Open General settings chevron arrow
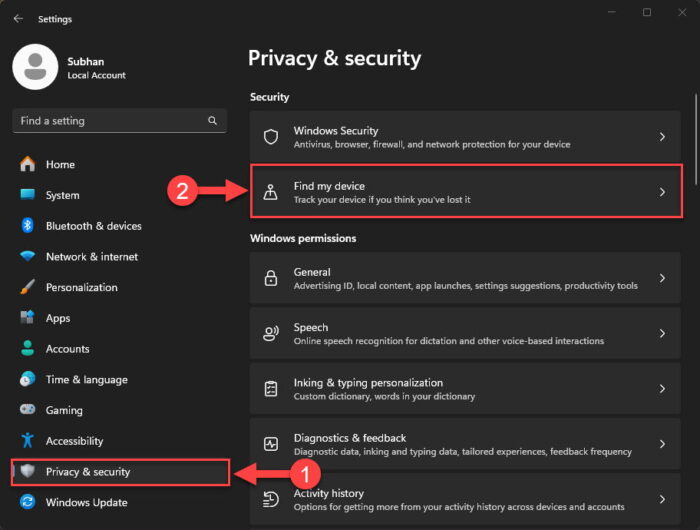 (662, 278)
